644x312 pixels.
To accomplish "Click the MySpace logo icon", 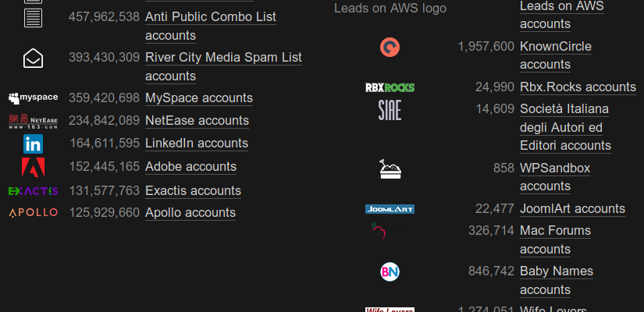I will coord(33,97).
